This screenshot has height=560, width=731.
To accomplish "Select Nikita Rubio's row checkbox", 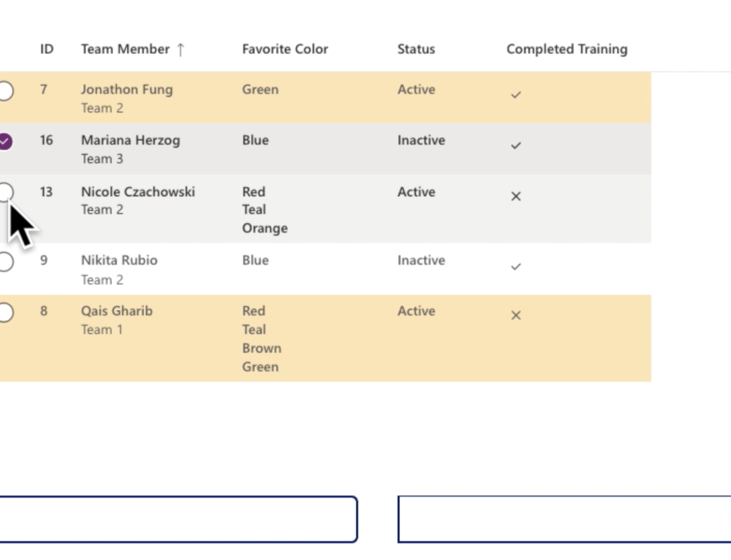I will pos(6,261).
